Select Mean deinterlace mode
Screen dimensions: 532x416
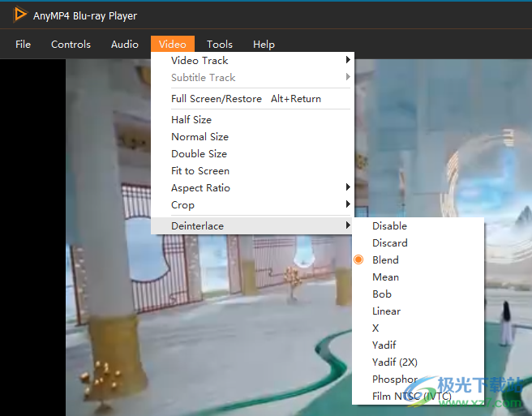[x=418, y=277]
